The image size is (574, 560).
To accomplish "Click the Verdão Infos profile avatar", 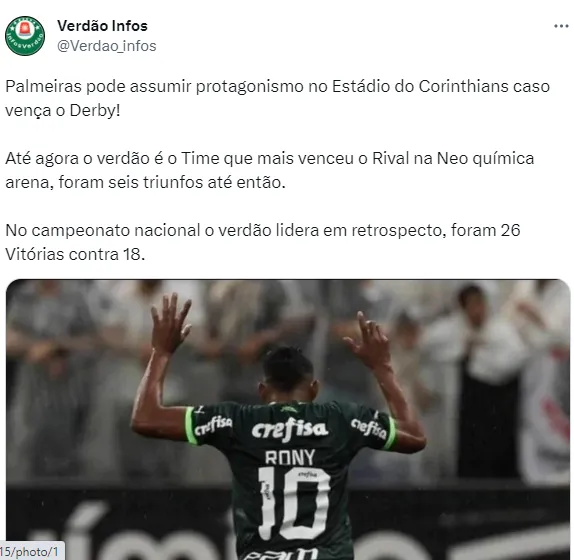I will 25,36.
